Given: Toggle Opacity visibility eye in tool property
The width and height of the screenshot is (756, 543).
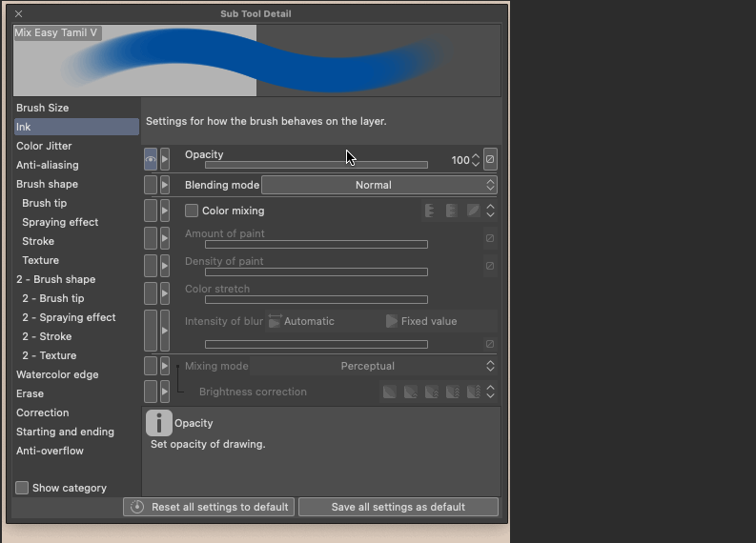Looking at the screenshot, I should (151, 159).
